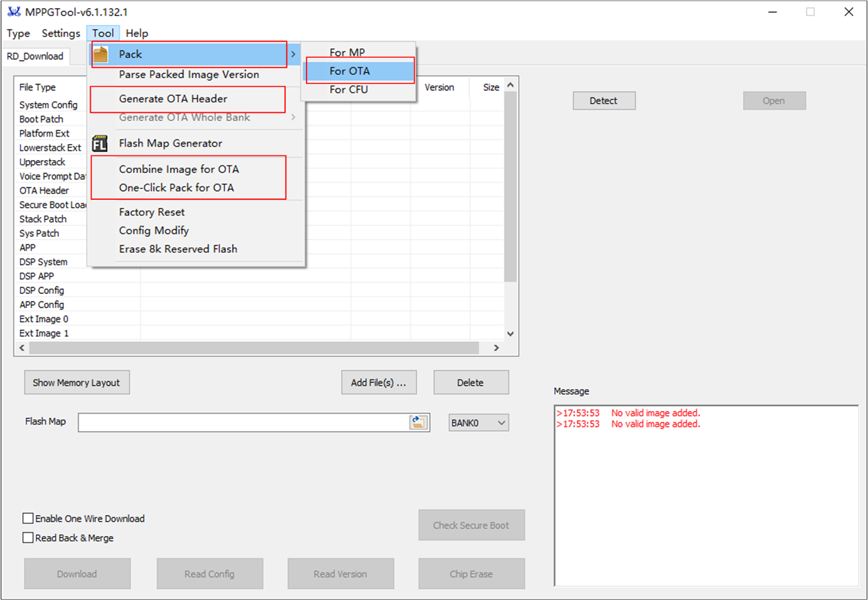
Task: Click the Add File(s) button
Action: pos(379,383)
